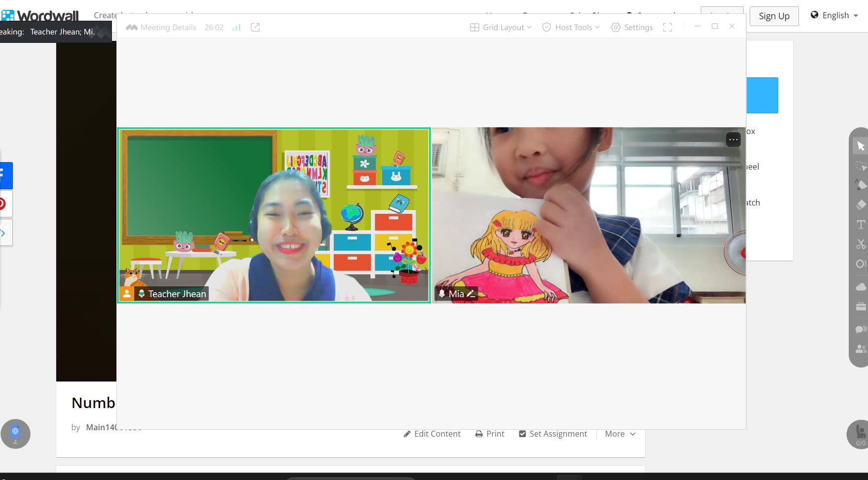
Task: Expand the Grid Layout dropdown
Action: (501, 28)
